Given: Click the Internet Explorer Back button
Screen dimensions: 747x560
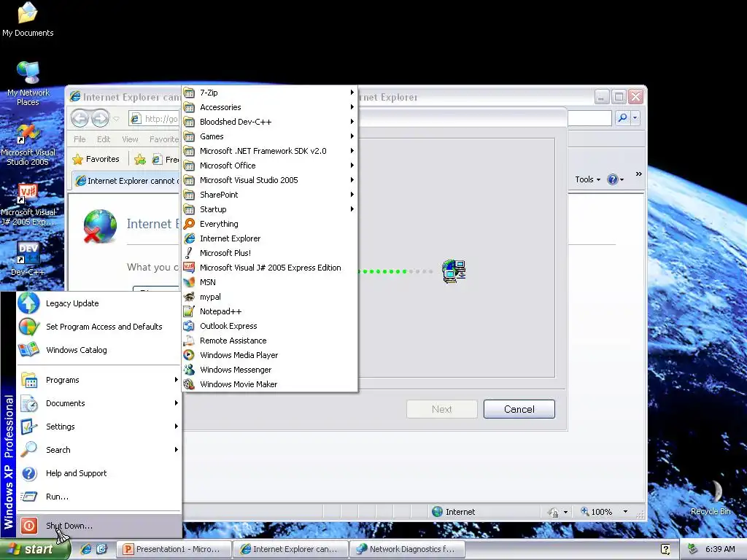Looking at the screenshot, I should pyautogui.click(x=80, y=118).
